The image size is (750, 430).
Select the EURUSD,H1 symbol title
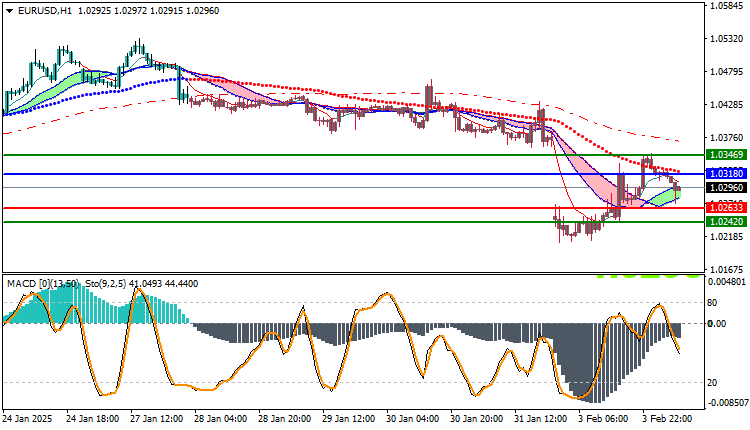click(x=44, y=11)
